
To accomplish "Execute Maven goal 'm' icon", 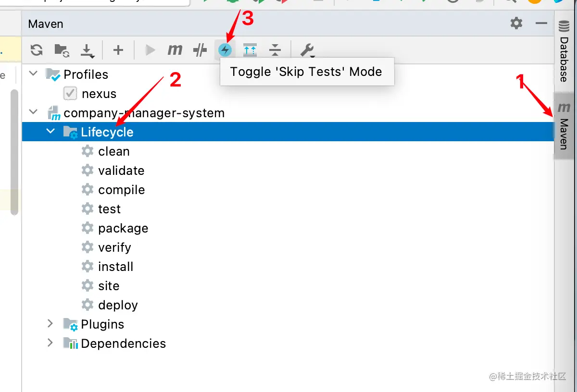I will pos(175,49).
